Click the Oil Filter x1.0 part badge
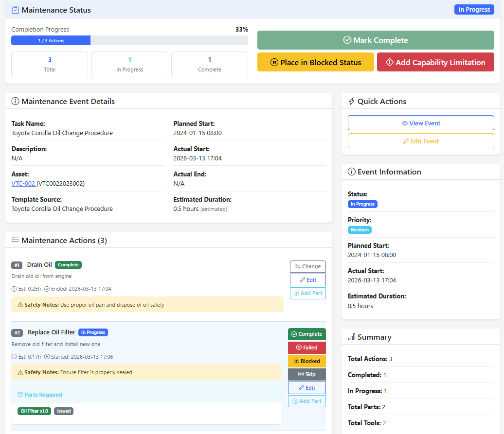 (x=34, y=411)
